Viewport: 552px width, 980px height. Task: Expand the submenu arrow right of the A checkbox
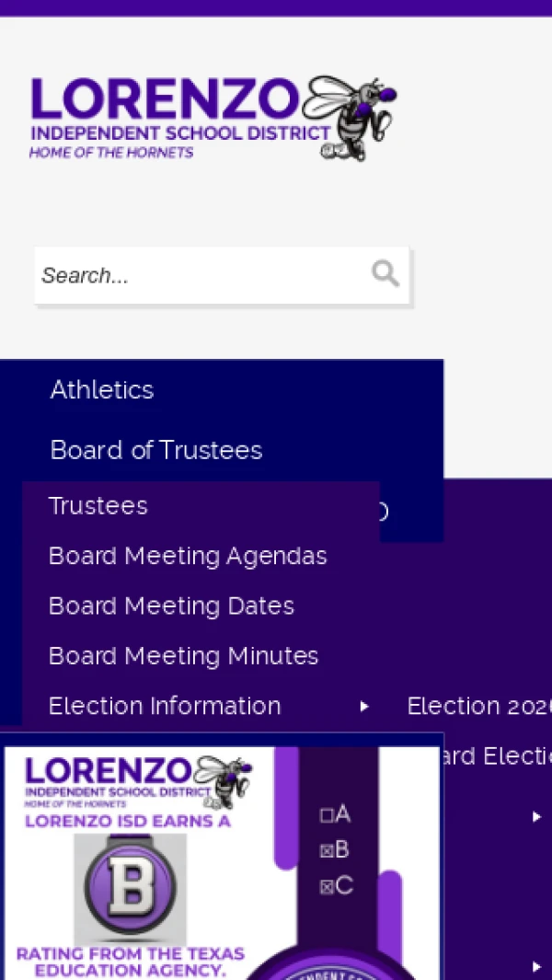coord(536,816)
